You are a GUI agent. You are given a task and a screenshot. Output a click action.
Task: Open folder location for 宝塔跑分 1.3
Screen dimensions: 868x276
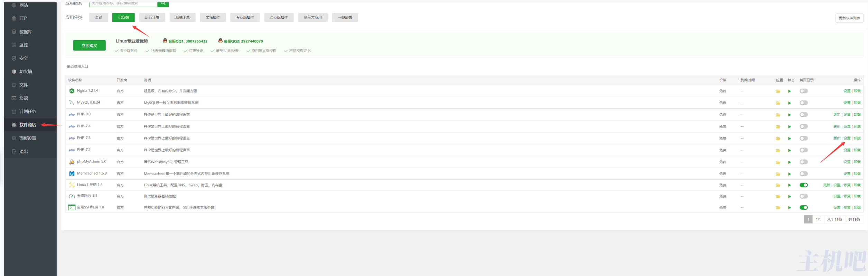778,197
